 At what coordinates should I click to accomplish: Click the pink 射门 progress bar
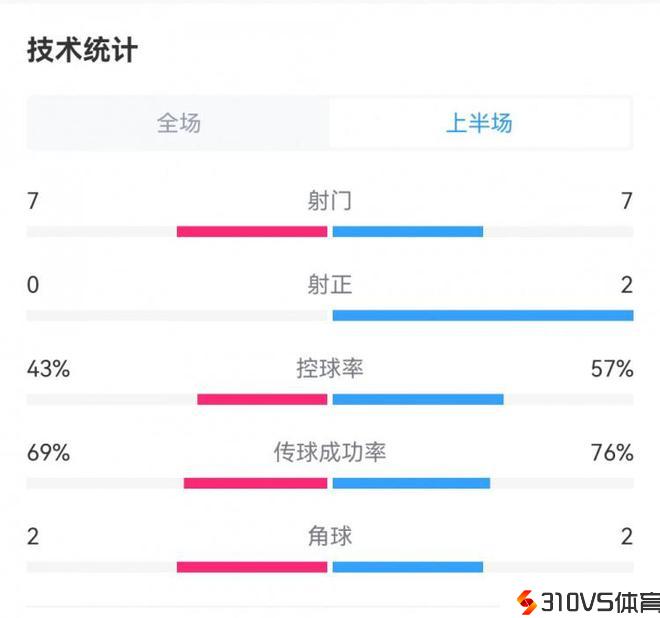252,232
